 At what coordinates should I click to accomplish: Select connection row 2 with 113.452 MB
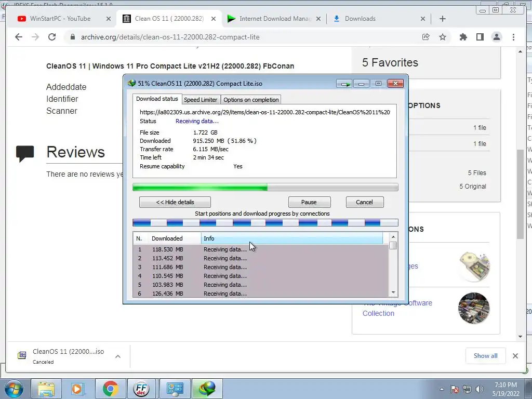click(261, 258)
